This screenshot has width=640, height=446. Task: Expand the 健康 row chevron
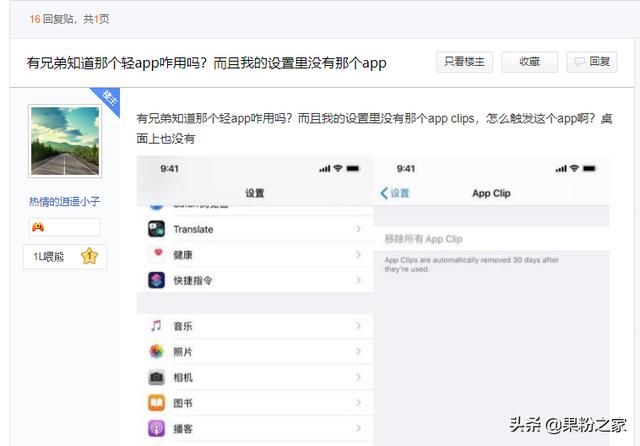(358, 255)
